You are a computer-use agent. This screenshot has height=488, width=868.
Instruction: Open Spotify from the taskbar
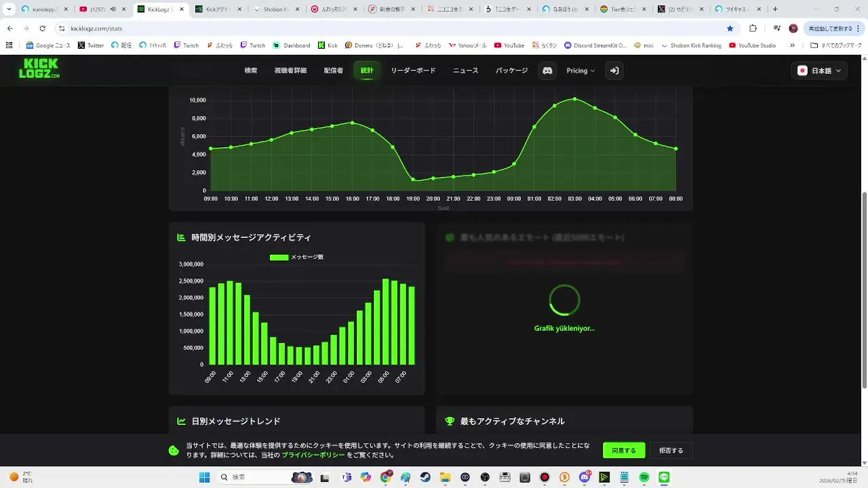644,477
